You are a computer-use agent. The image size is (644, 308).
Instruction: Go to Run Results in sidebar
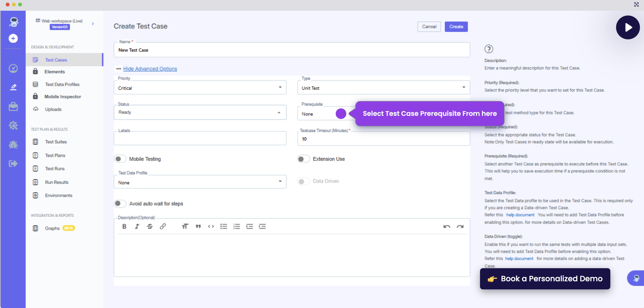click(57, 182)
